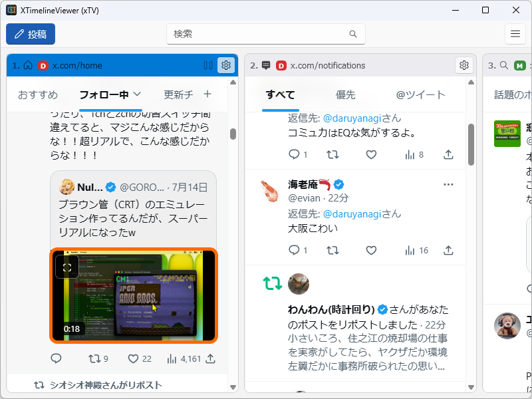Open the hamburger menu at top right

click(x=515, y=34)
